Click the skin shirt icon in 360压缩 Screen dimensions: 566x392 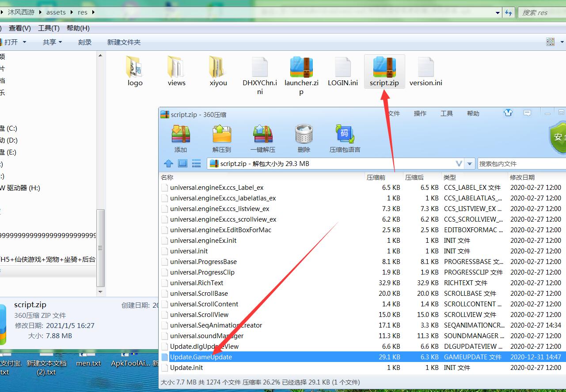pos(508,113)
